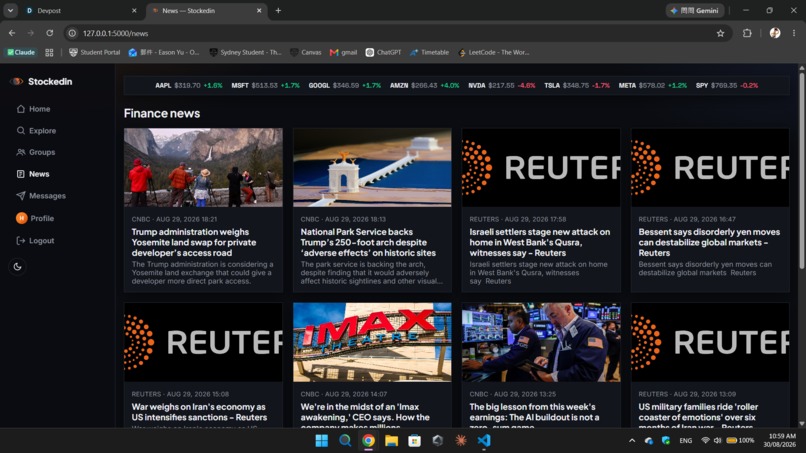Open the ChatGPT bookmark
Screen dimensions: 806x453
383,52
